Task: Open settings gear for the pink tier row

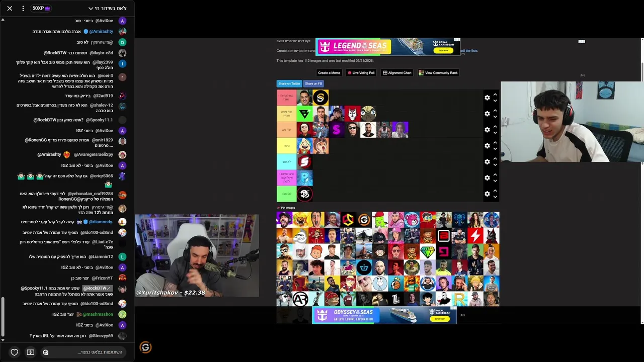Action: [x=487, y=178]
